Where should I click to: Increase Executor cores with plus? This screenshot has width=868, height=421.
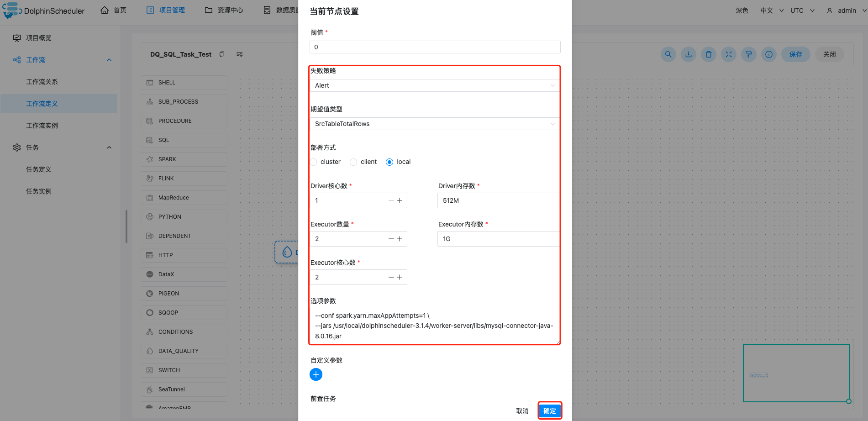(400, 277)
